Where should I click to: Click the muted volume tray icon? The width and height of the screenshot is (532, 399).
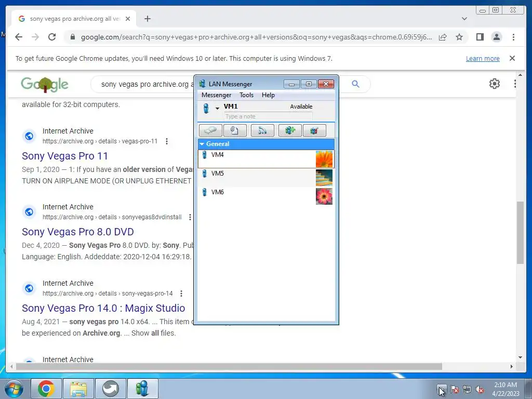480,390
